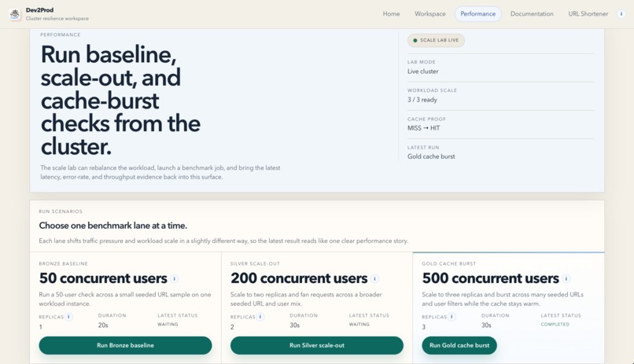634x364 pixels.
Task: Show Bronze baseline replicas info tooltip icon
Action: click(68, 316)
